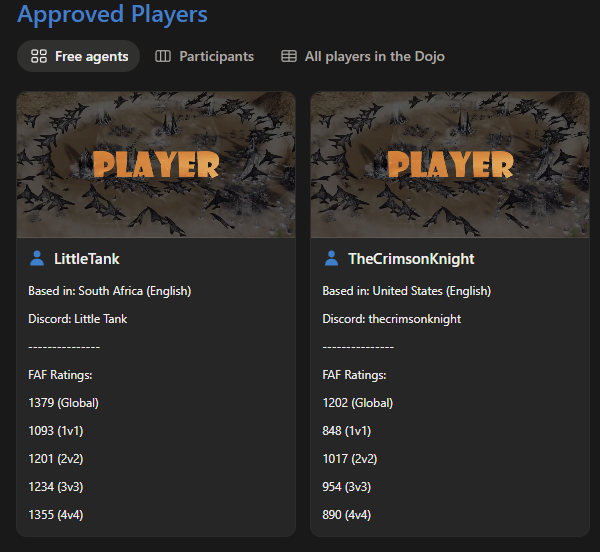Click the '1202 (Global)' rating
The height and width of the screenshot is (552, 600).
click(x=358, y=403)
